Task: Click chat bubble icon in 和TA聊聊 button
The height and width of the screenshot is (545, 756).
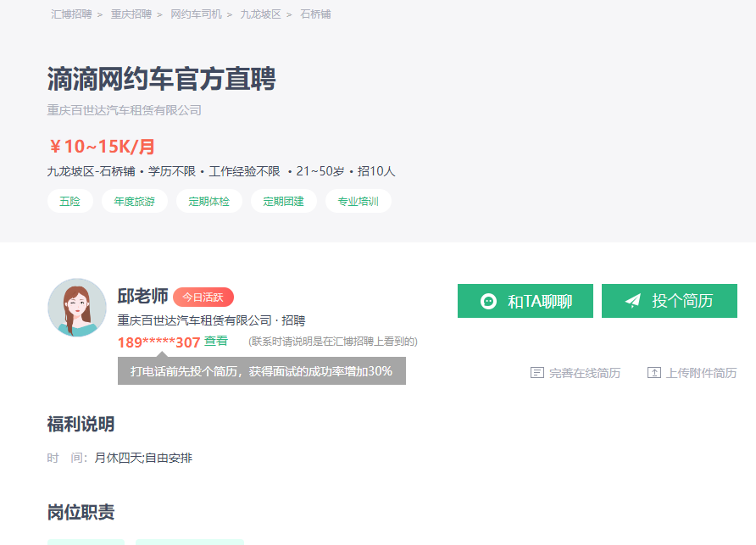Action: coord(488,302)
